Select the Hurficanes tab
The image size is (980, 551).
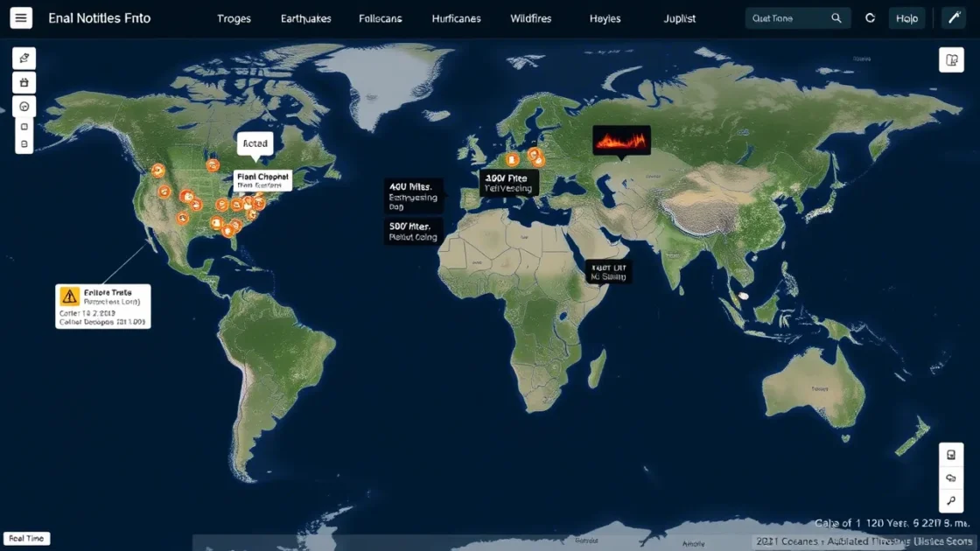click(x=455, y=18)
